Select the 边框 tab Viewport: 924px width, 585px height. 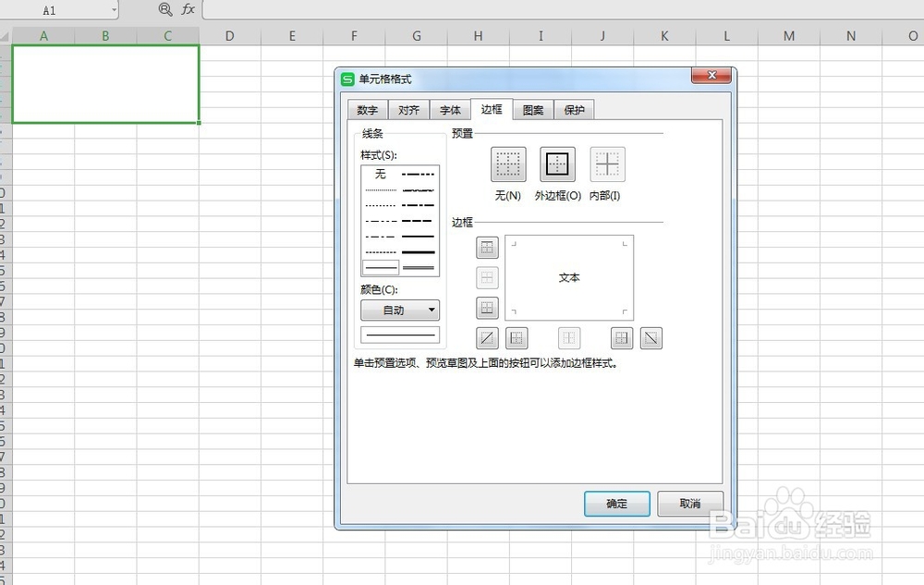click(x=492, y=109)
